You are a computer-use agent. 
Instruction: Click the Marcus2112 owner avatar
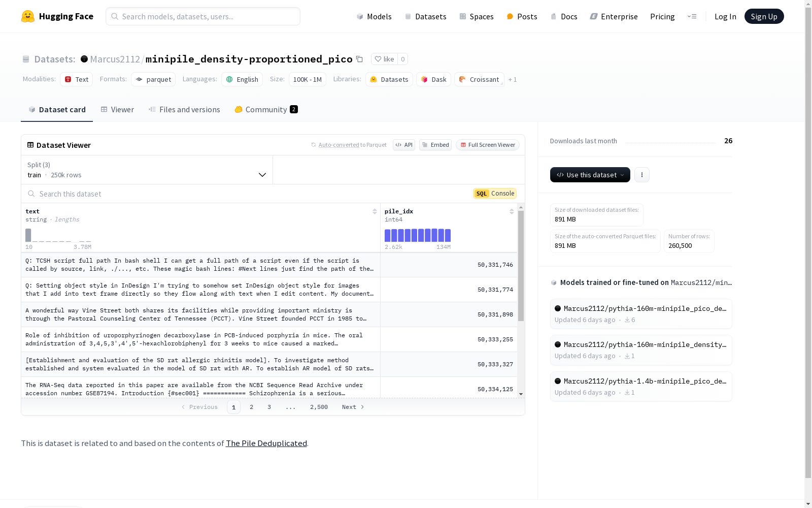click(84, 59)
